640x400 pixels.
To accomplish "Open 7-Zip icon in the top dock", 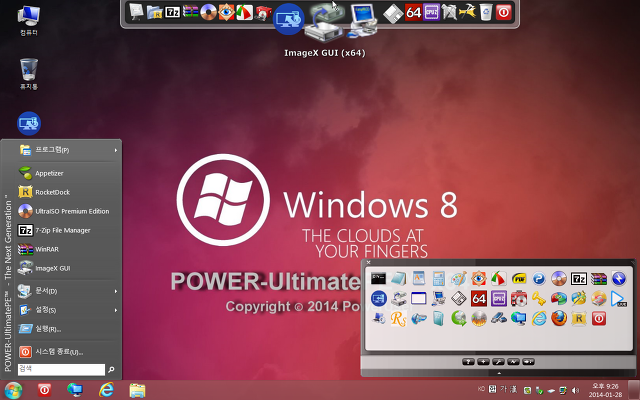I will [172, 12].
